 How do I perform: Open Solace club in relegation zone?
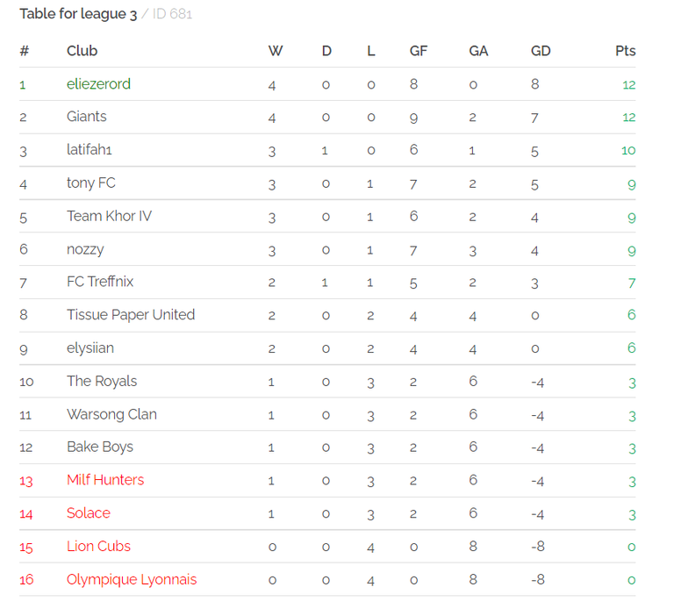tap(89, 512)
